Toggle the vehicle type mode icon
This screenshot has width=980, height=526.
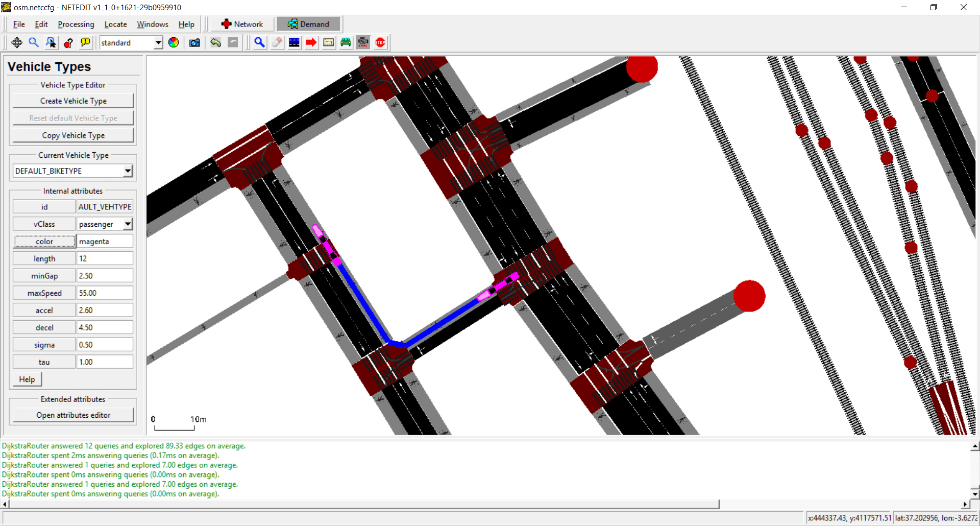coord(363,43)
